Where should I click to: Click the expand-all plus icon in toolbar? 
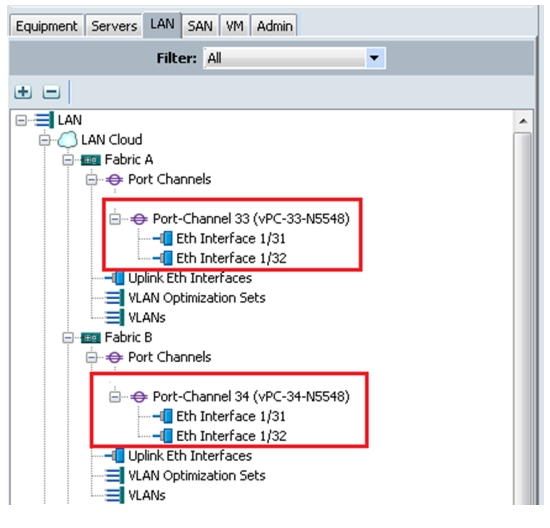23,92
